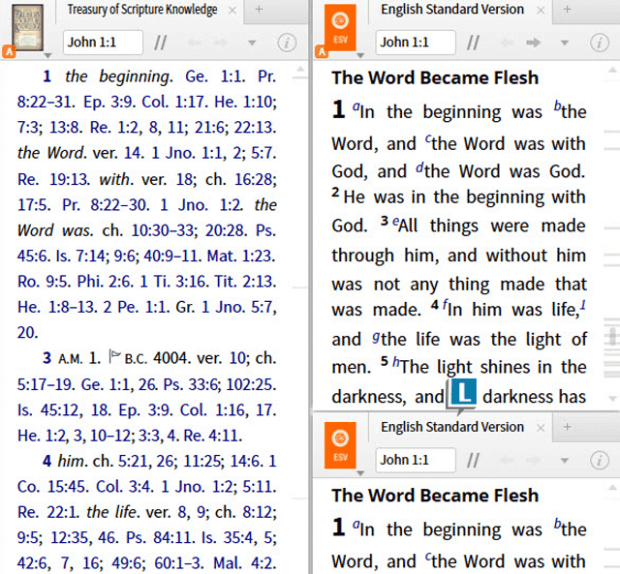Image resolution: width=620 pixels, height=574 pixels.
Task: Click the John 1:1 reference box in Treasury panel
Action: pyautogui.click(x=102, y=43)
